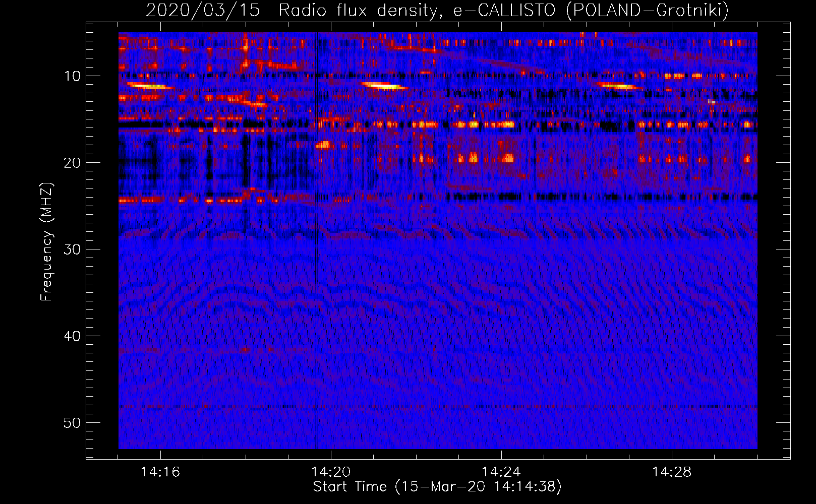Click the 30 MHz frequency tick label
Screen dimensions: 816x504
[72, 249]
